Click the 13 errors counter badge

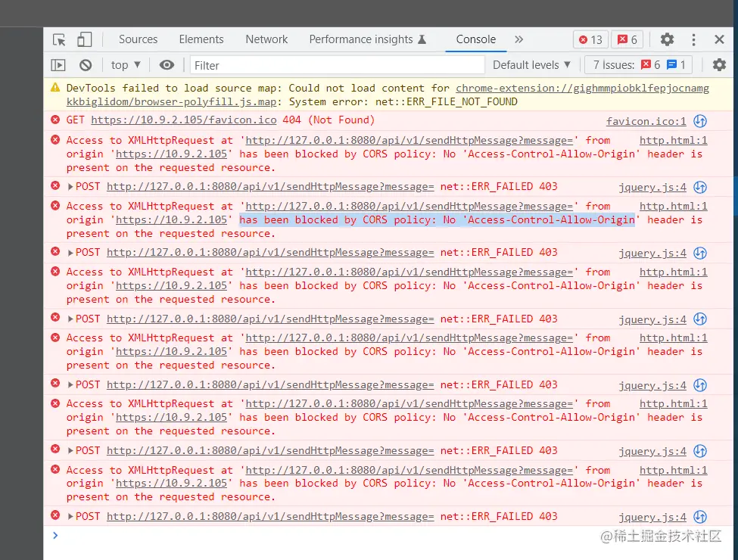click(590, 40)
